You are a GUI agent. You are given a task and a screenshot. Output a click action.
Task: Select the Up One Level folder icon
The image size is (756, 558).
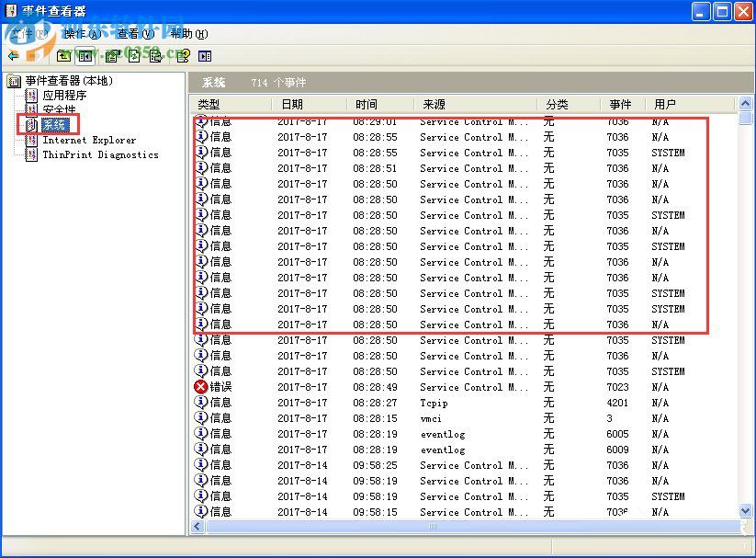[x=63, y=56]
